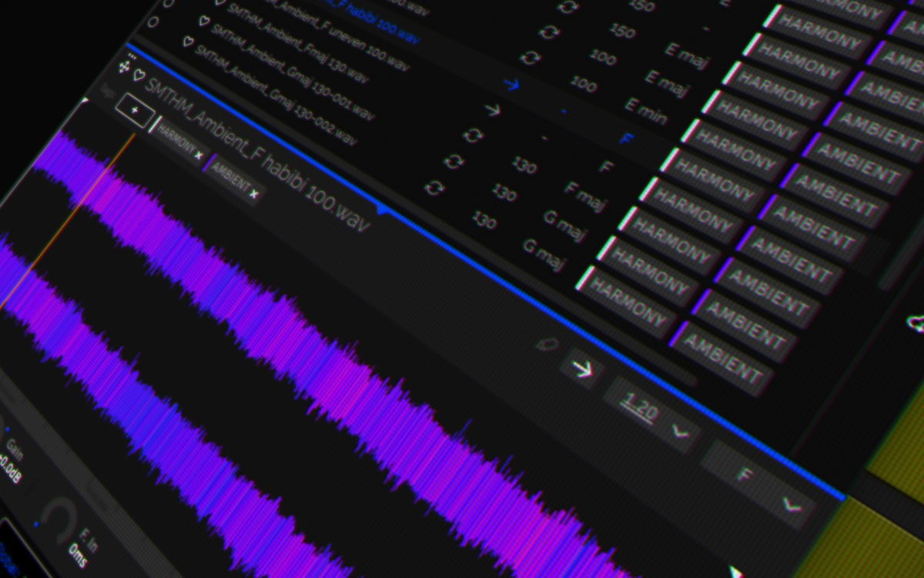The height and width of the screenshot is (578, 924).
Task: Favorite the previewed SMTHM_Ambient_F habibi sample heart
Action: [139, 75]
